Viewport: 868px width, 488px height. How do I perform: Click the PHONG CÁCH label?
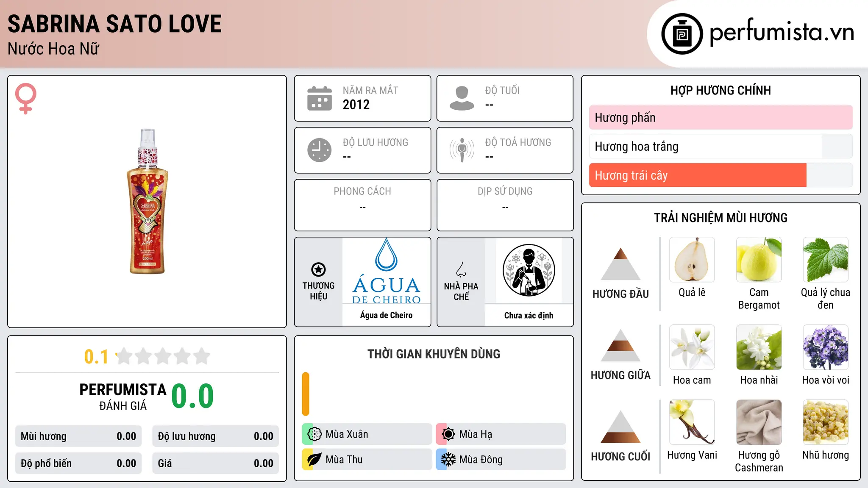(x=362, y=191)
